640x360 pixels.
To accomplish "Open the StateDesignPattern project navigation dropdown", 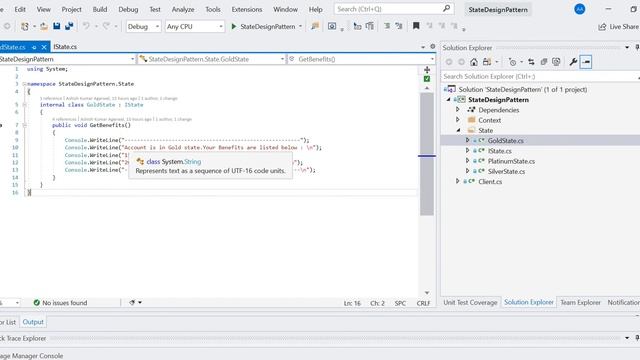I will (x=67, y=59).
